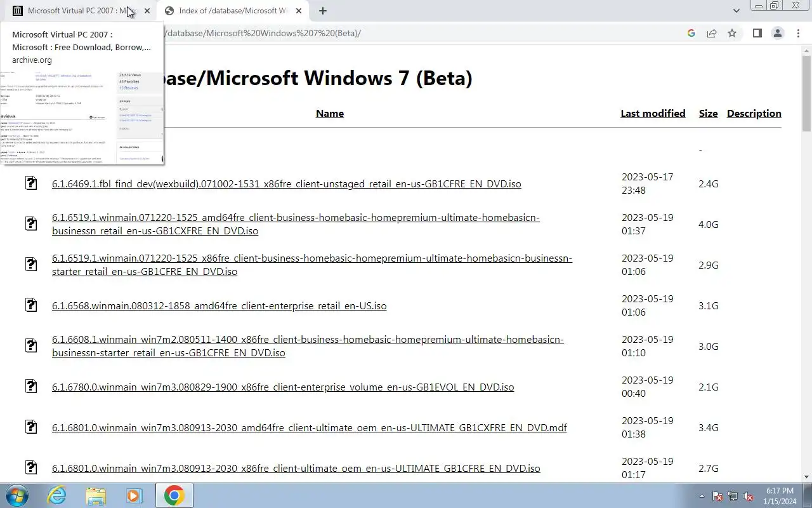The height and width of the screenshot is (508, 812).
Task: Show hidden system tray icons
Action: (x=702, y=496)
